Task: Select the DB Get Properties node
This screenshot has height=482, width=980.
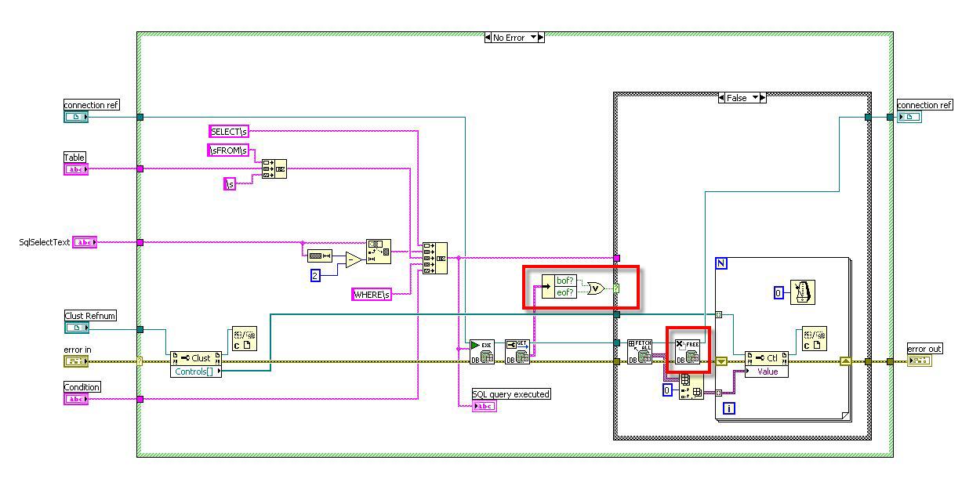Action: click(x=517, y=351)
